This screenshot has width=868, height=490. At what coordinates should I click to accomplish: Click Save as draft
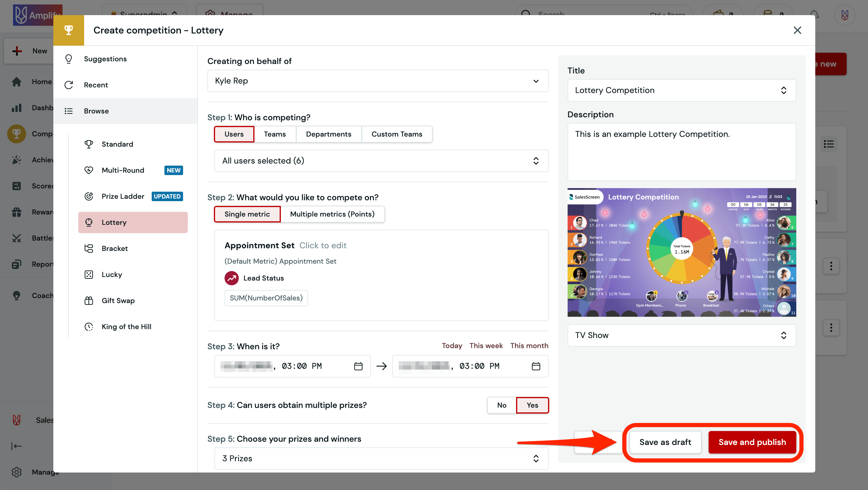click(x=665, y=442)
